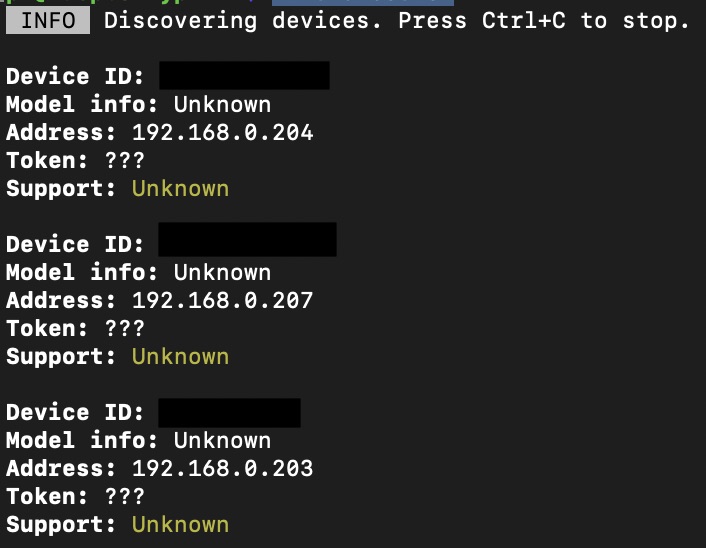Viewport: 706px width, 548px height.
Task: Click the Model info Unknown value of third device
Action: 222,440
